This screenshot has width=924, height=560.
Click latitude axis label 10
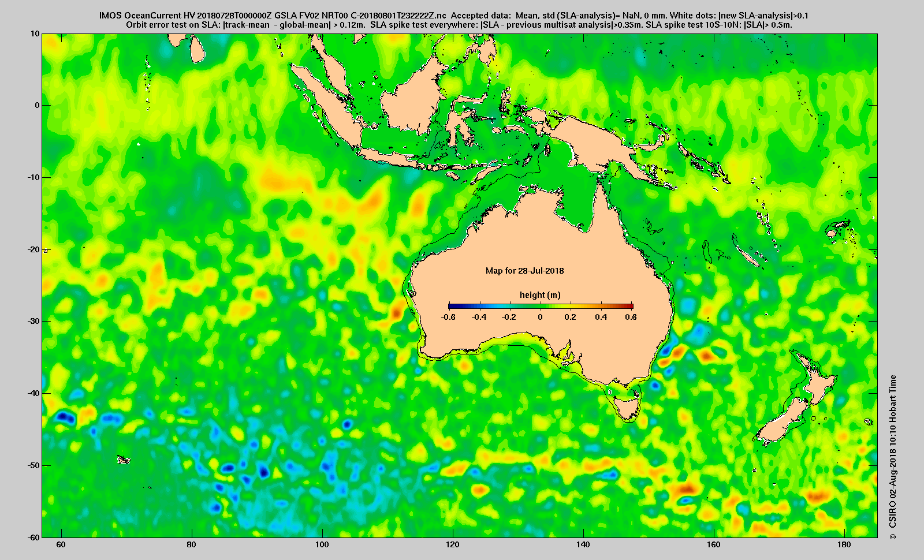(35, 33)
